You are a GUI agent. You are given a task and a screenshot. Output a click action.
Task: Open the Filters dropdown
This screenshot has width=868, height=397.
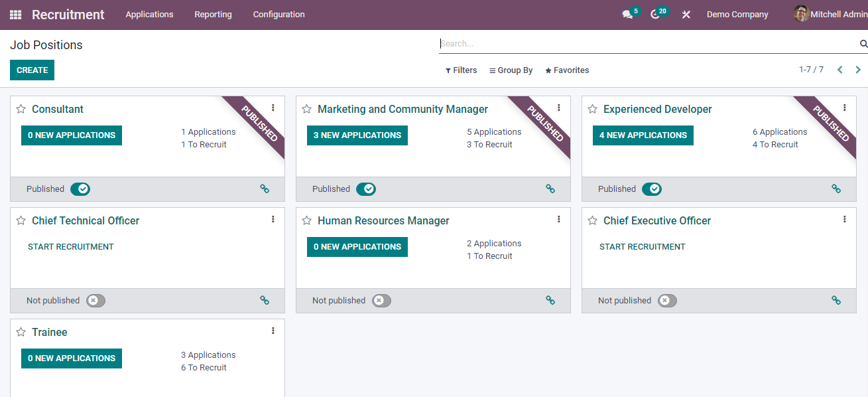click(x=461, y=70)
